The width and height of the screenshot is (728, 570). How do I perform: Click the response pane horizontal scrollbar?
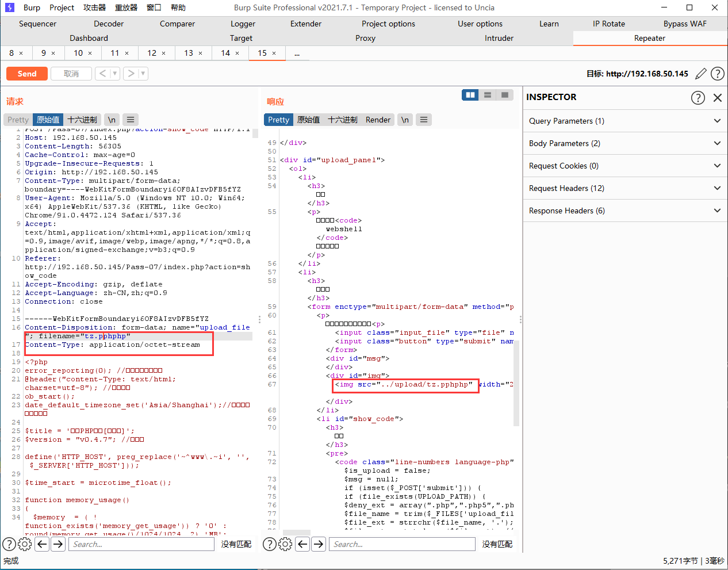[x=297, y=533]
